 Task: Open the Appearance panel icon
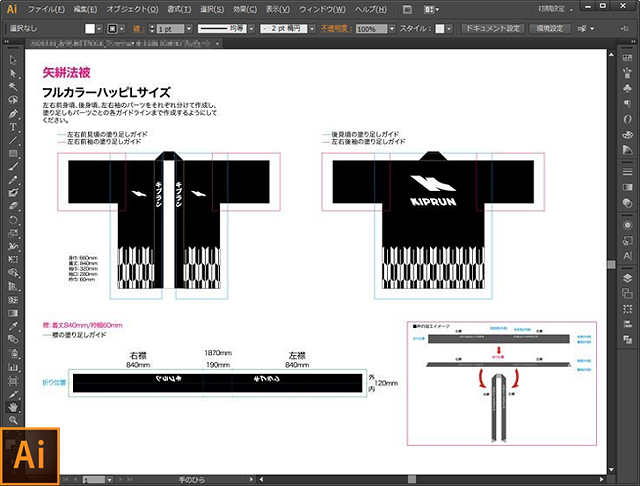627,225
